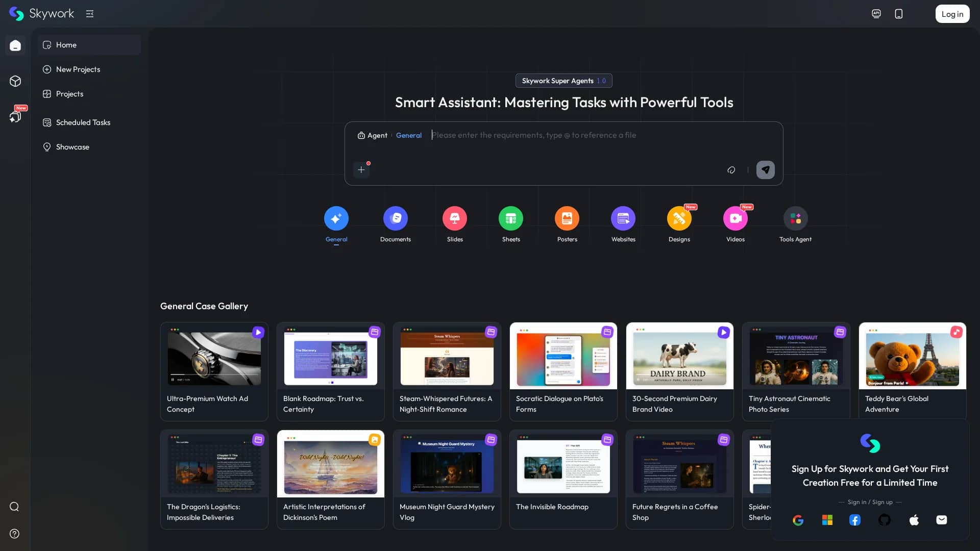Sign in with email envelope icon
The image size is (980, 551).
[942, 520]
